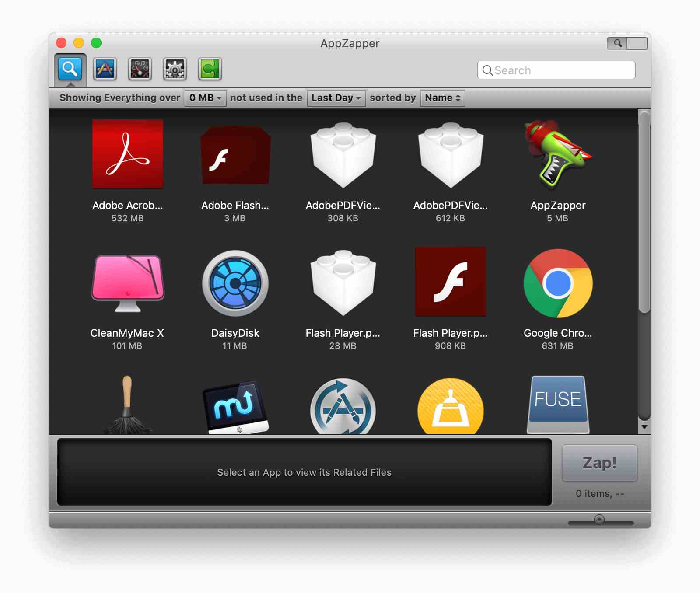700x593 pixels.
Task: Click the '0 items, --' status text
Action: point(600,494)
